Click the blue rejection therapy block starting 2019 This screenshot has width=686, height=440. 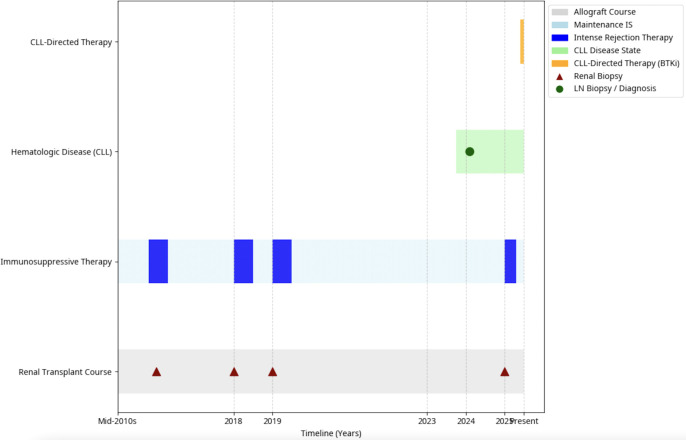(x=282, y=262)
